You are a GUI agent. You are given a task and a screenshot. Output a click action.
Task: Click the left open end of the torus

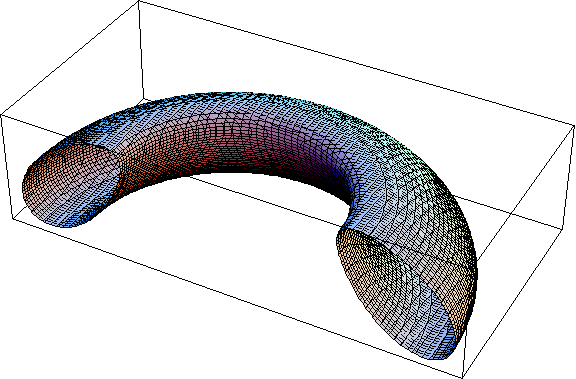(x=72, y=185)
